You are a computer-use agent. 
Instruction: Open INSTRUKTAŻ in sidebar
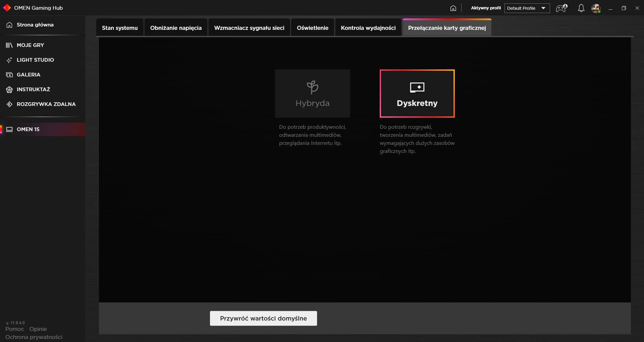point(43,90)
